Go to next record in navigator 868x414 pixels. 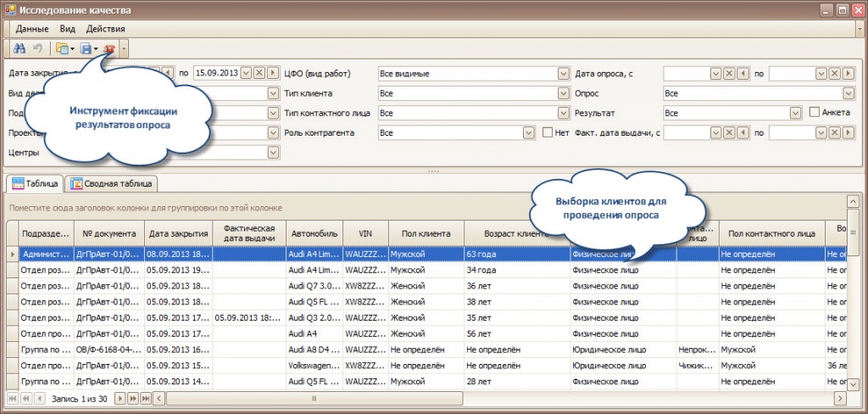(120, 398)
